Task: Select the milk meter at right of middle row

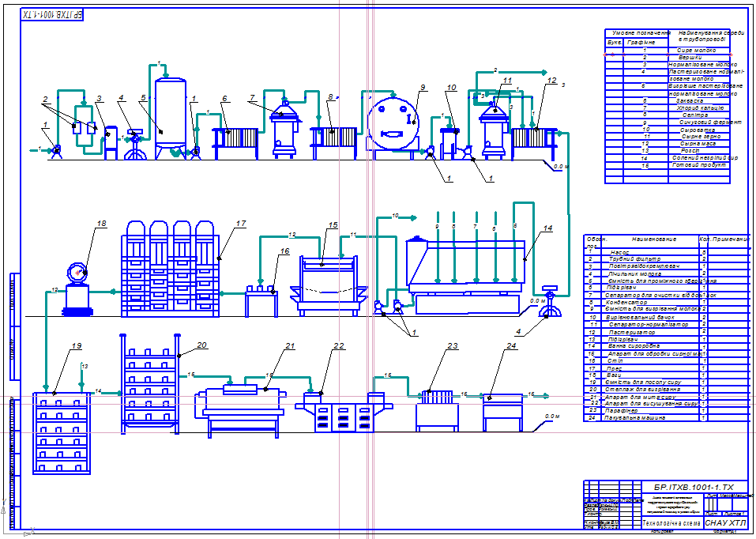Action: (549, 303)
